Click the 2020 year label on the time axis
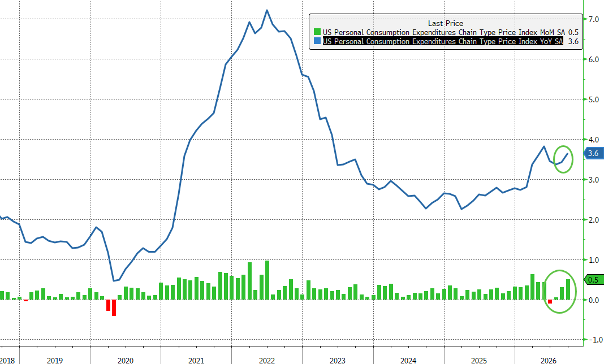604x364 pixels. coord(126,361)
